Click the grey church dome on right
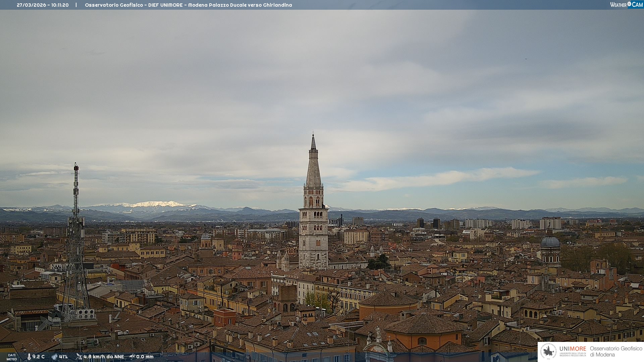This screenshot has height=362, width=644. tap(550, 242)
